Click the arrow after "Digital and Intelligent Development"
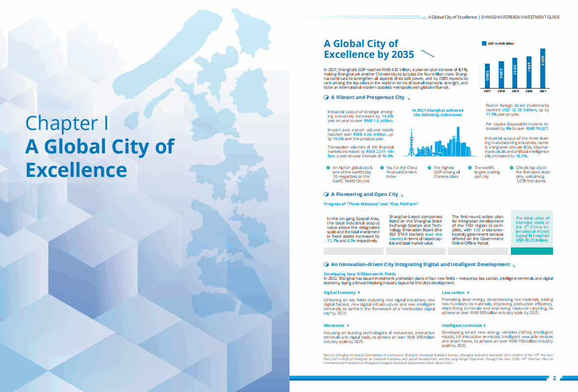The image size is (578, 392). tap(514, 266)
